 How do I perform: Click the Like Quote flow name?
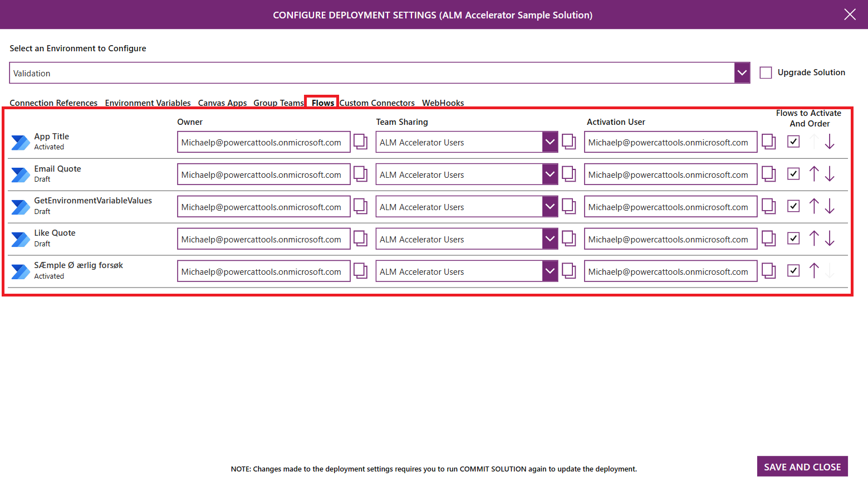[55, 233]
